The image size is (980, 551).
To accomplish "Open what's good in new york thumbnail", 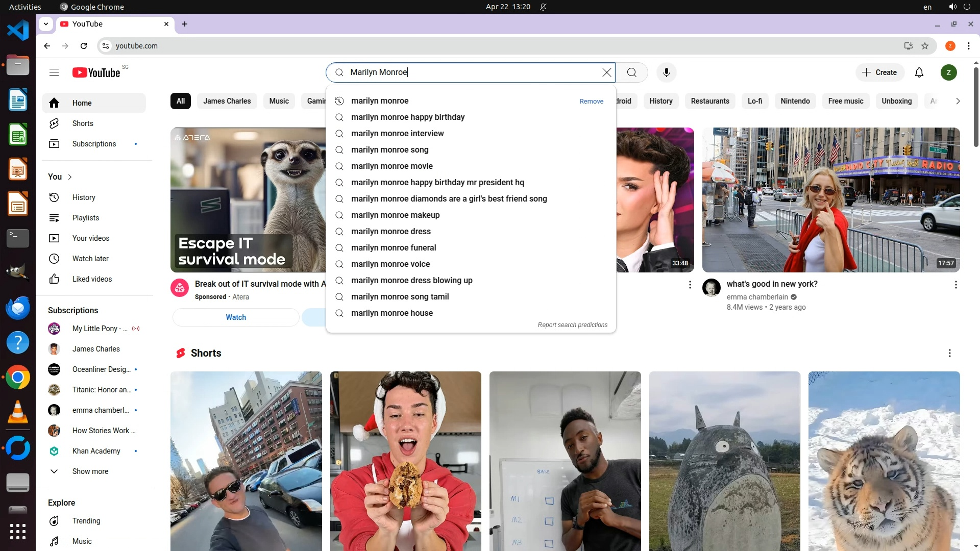I will pyautogui.click(x=830, y=200).
